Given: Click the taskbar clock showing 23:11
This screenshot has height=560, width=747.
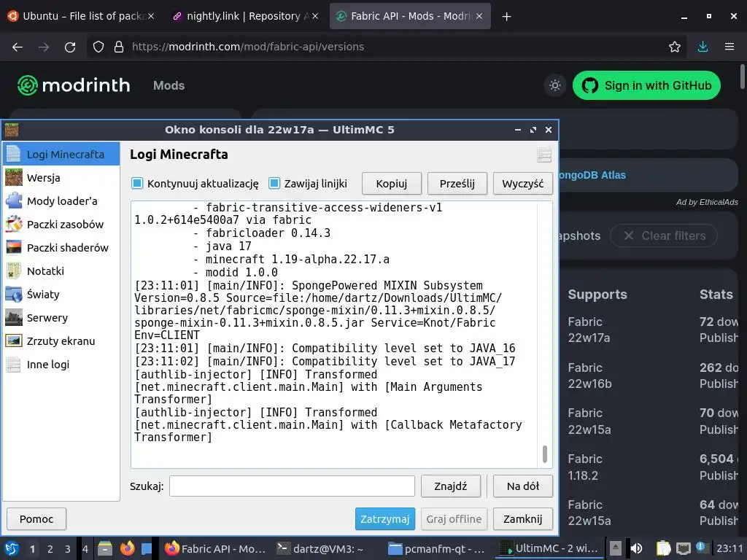Looking at the screenshot, I should [x=729, y=548].
